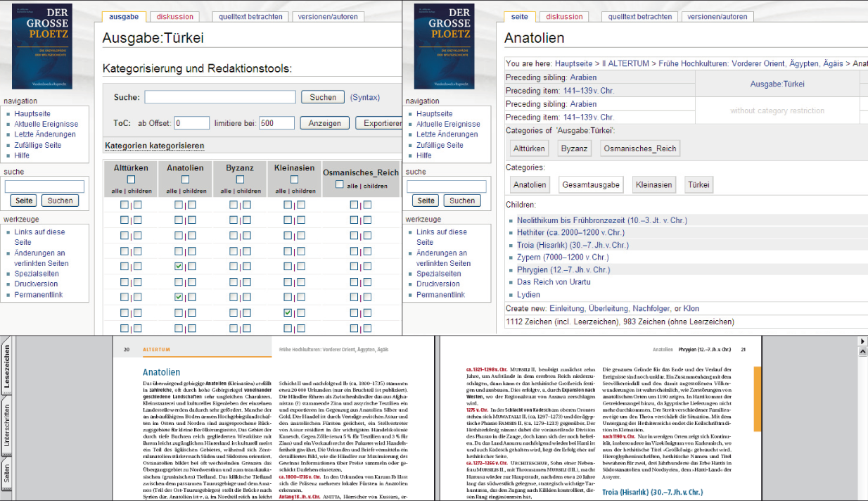868x501 pixels.
Task: Open Spezialseiten in Ausgabe:Türkei window
Action: click(37, 274)
